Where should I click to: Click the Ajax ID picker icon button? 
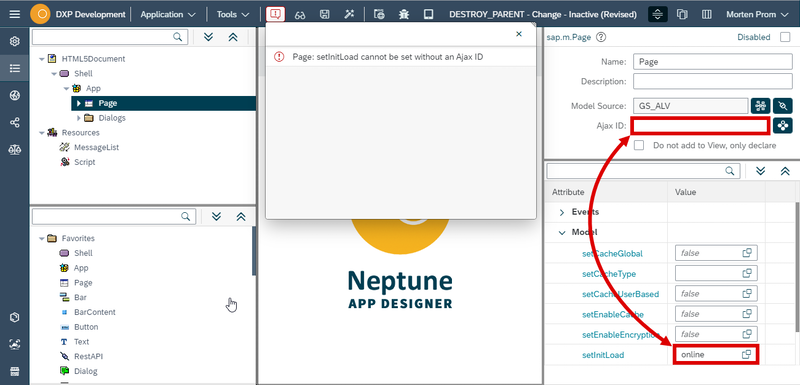tap(783, 125)
